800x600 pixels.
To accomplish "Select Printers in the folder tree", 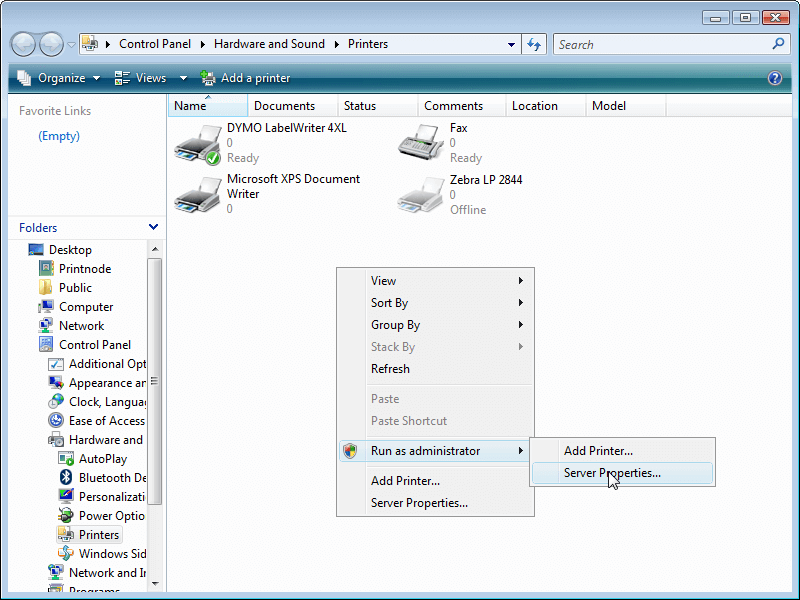I will point(89,534).
